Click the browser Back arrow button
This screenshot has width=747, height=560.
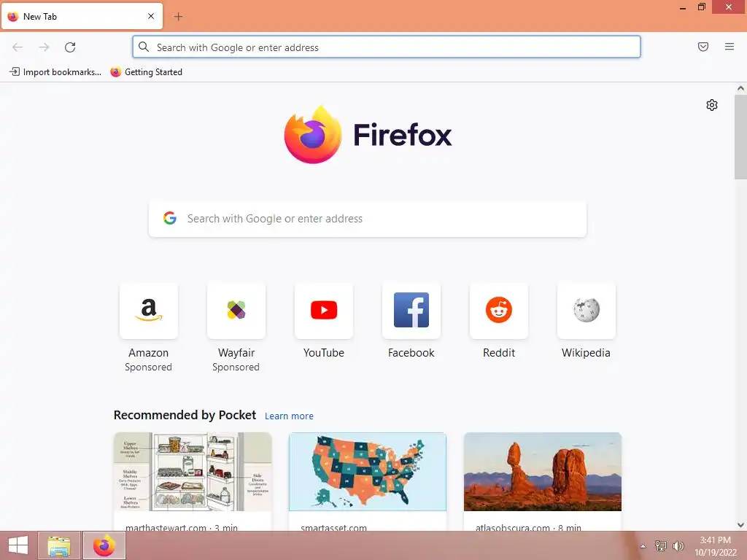(18, 47)
